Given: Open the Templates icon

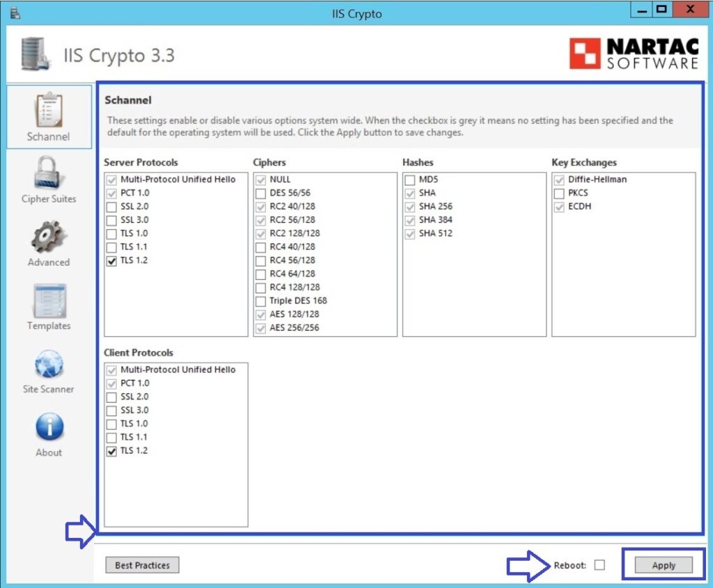Looking at the screenshot, I should tap(49, 301).
